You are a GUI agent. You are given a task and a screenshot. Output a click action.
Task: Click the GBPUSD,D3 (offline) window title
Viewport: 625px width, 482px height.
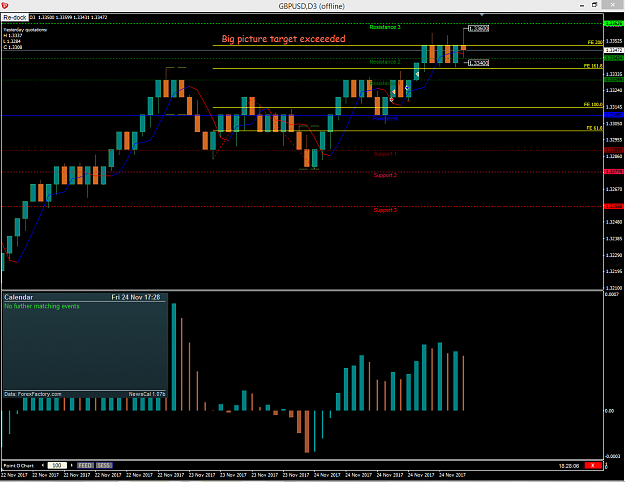pyautogui.click(x=311, y=6)
